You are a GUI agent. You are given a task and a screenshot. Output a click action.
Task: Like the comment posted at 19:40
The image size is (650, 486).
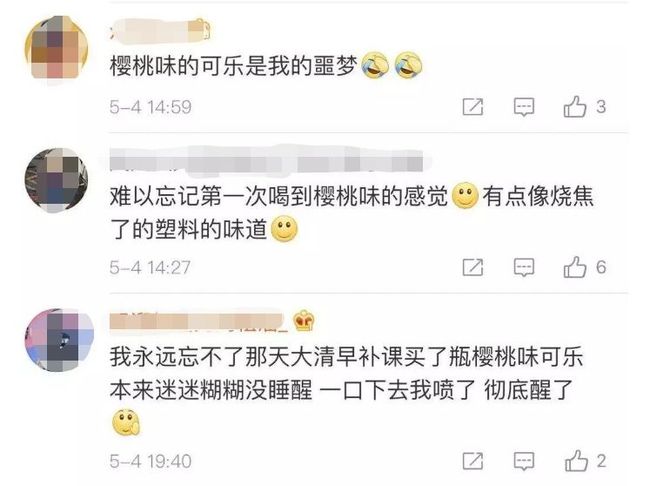pyautogui.click(x=576, y=460)
